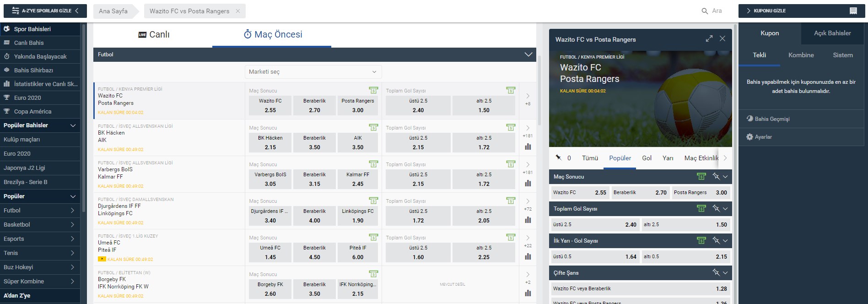This screenshot has height=304, width=868.
Task: Select Wazito FC odds 2.55 in match list
Action: [270, 105]
